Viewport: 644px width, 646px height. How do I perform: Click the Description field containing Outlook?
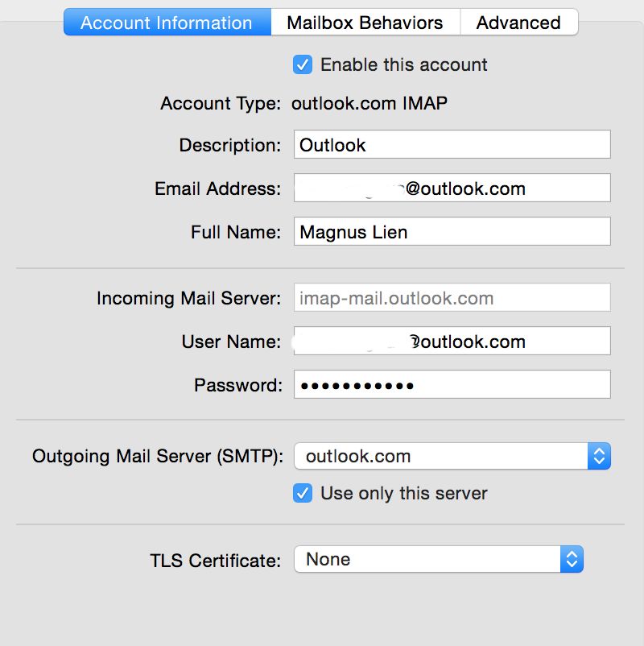[x=452, y=145]
